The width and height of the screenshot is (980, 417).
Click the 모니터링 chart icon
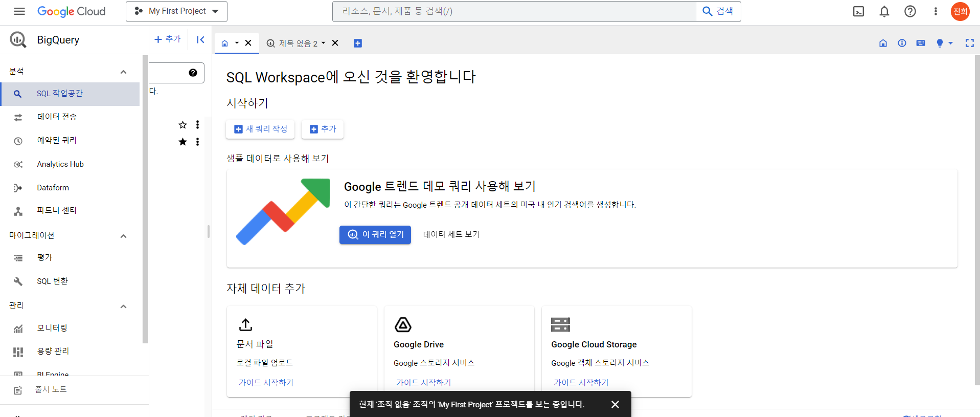click(x=18, y=328)
